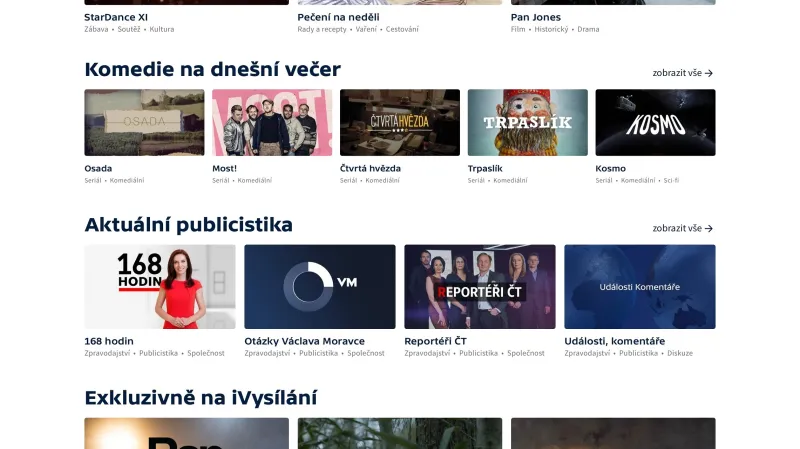The image size is (800, 449).
Task: Open 'zobrazit vše' for Aktuální publicistika
Action: 682,228
